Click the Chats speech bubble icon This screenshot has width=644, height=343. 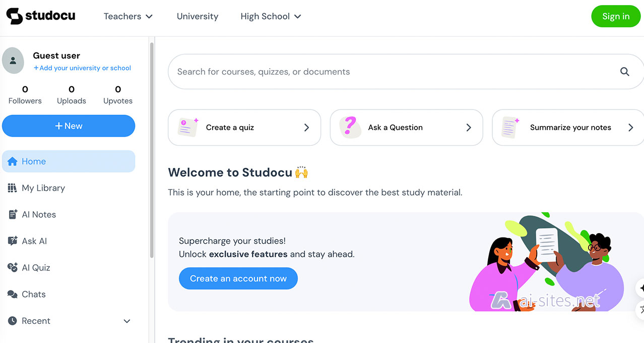click(13, 295)
